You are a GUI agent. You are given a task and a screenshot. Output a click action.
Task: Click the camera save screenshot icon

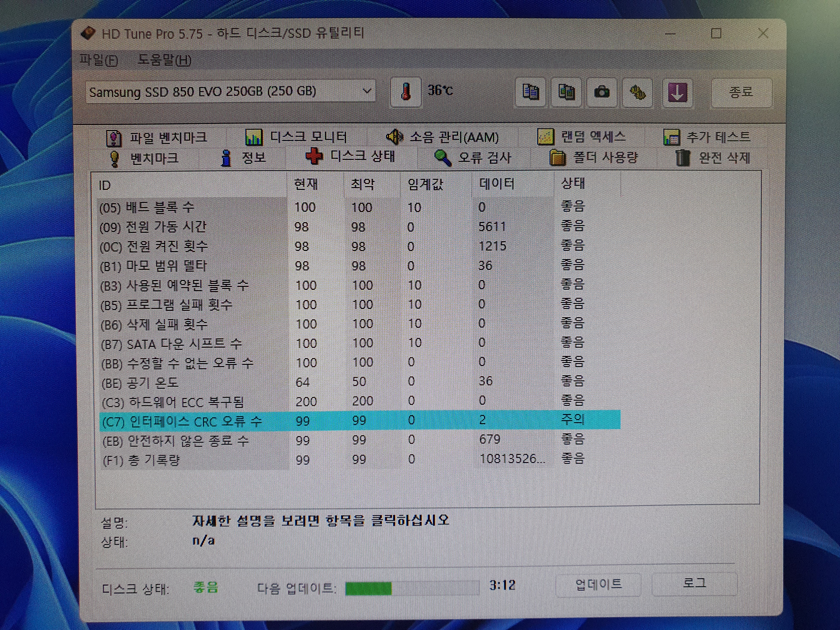[601, 92]
